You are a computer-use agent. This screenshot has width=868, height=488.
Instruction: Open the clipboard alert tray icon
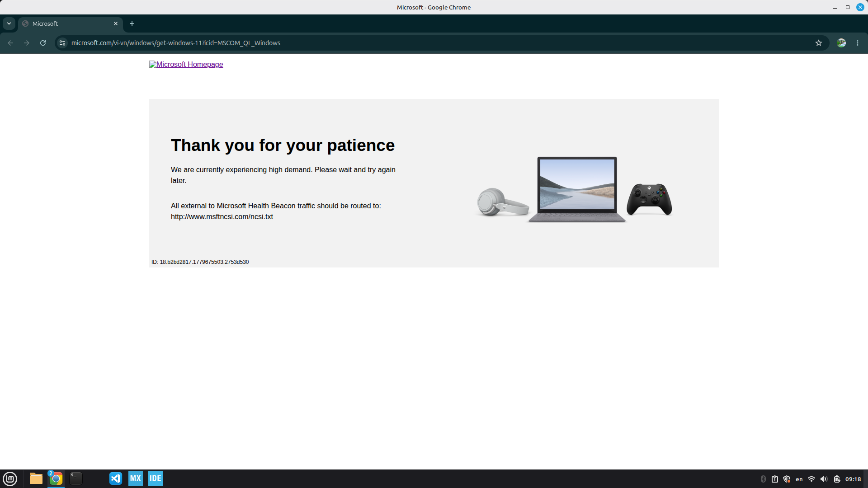(775, 479)
